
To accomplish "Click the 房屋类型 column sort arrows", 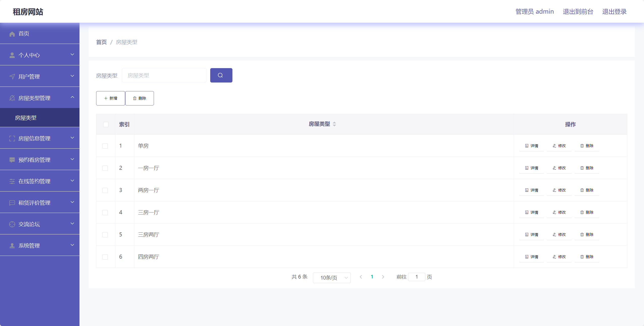I will [x=334, y=124].
